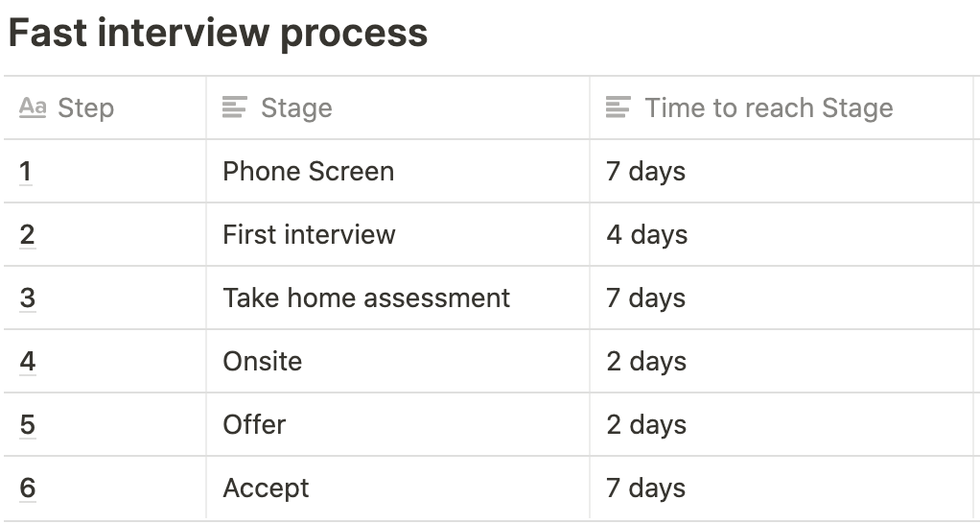This screenshot has height=524, width=980.
Task: Select the Phone Screen stage cell
Action: click(398, 172)
